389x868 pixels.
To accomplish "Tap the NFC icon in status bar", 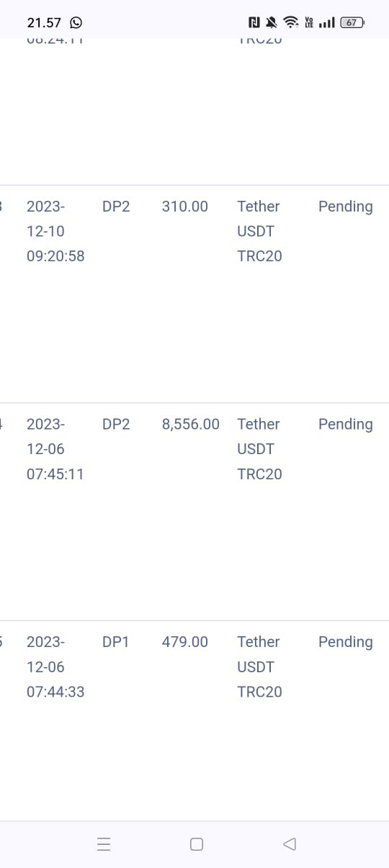I will pos(255,22).
